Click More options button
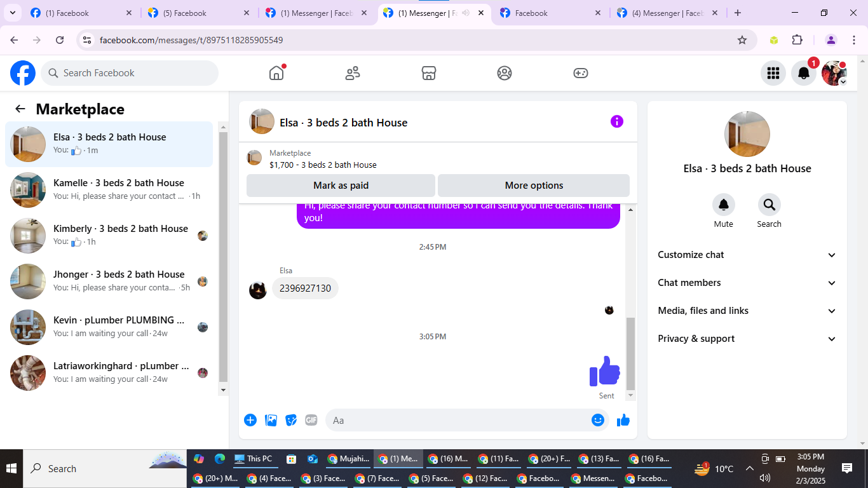Viewport: 868px width, 488px height. pyautogui.click(x=534, y=186)
